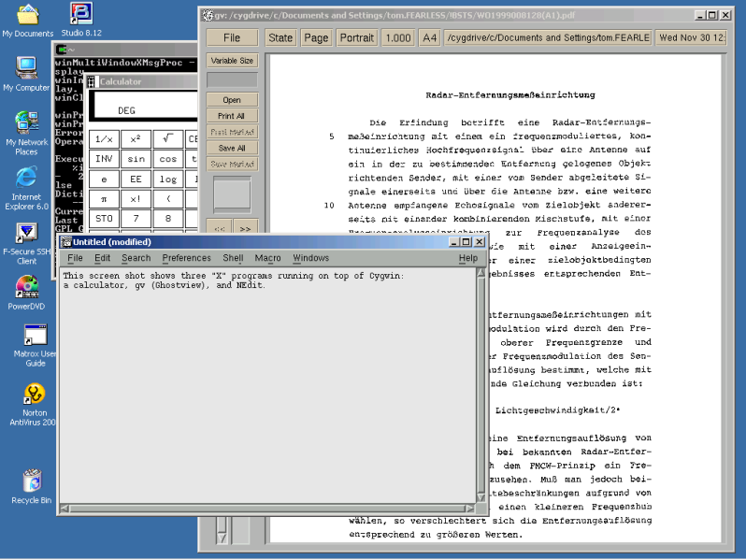Screen dimensions: 746x560
Task: Click the Open button in gv
Action: point(232,100)
